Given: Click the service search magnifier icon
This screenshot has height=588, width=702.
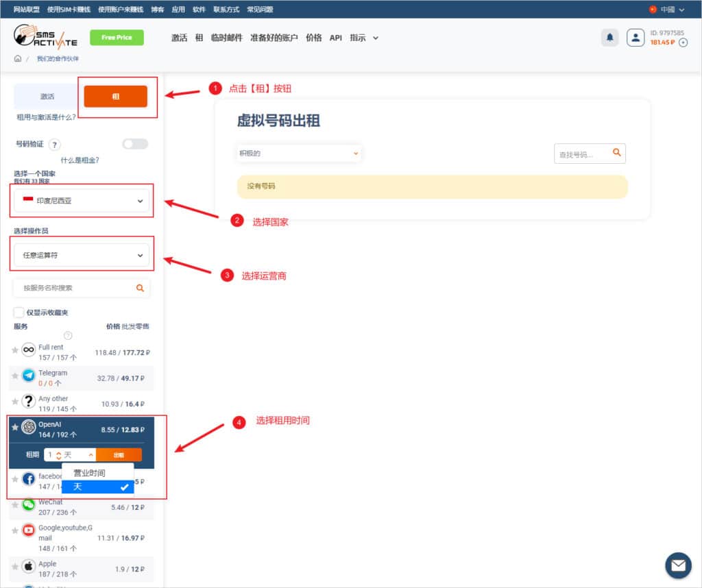Looking at the screenshot, I should [x=140, y=289].
